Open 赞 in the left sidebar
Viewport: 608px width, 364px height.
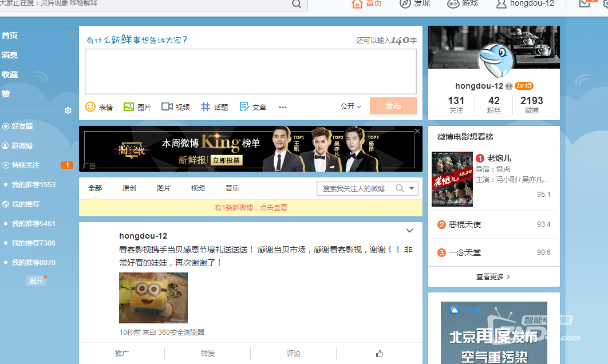[x=6, y=94]
